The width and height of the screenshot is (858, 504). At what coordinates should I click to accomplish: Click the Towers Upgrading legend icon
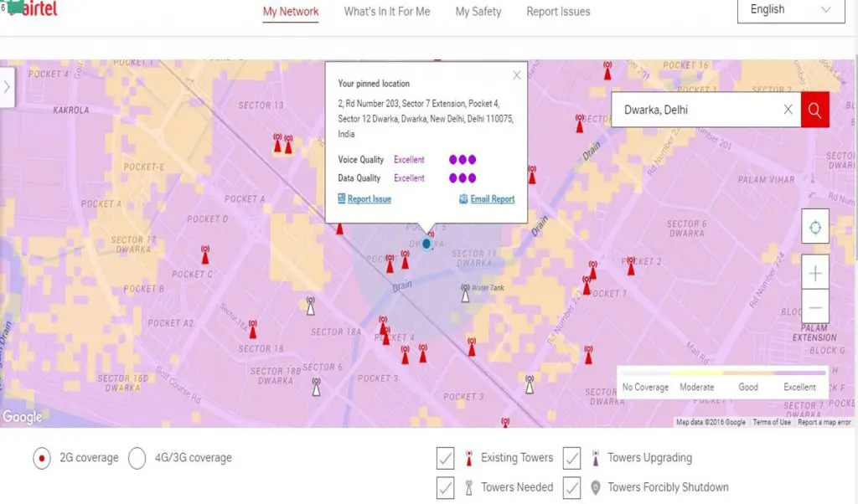pyautogui.click(x=596, y=458)
